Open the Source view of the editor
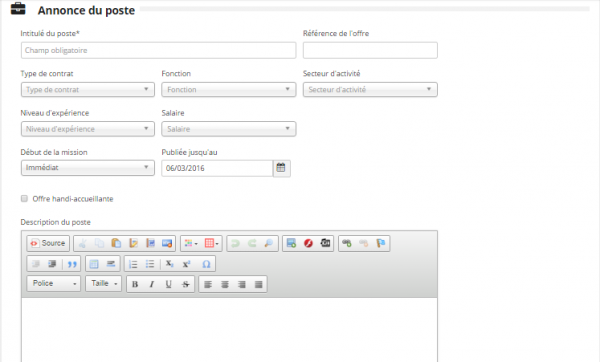600x362 pixels. pos(48,243)
